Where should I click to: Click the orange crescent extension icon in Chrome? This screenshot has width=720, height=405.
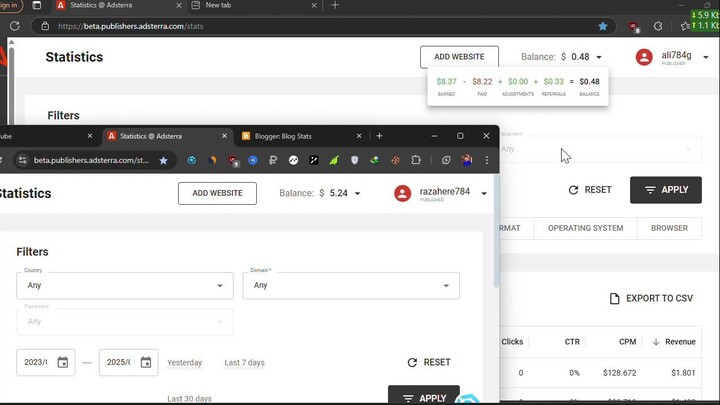pos(212,160)
